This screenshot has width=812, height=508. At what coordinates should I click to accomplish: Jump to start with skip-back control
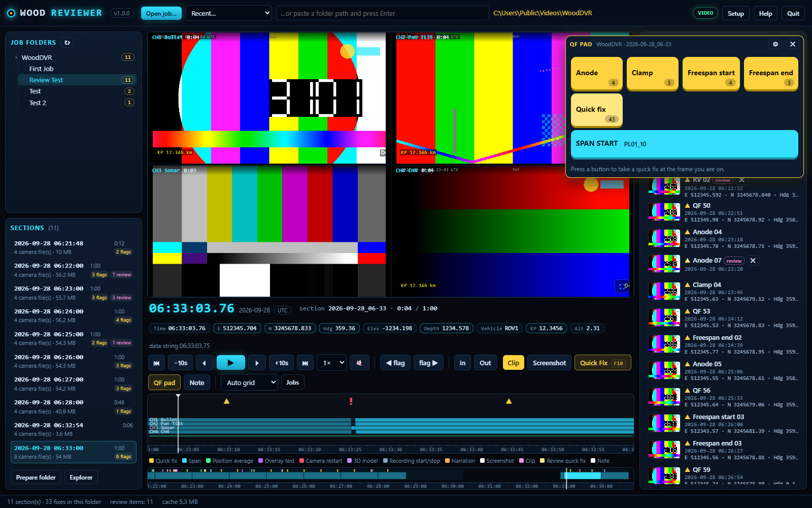point(156,363)
